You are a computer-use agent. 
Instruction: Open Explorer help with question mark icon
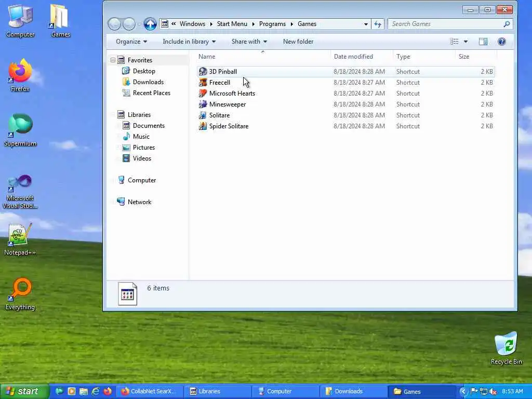click(501, 42)
